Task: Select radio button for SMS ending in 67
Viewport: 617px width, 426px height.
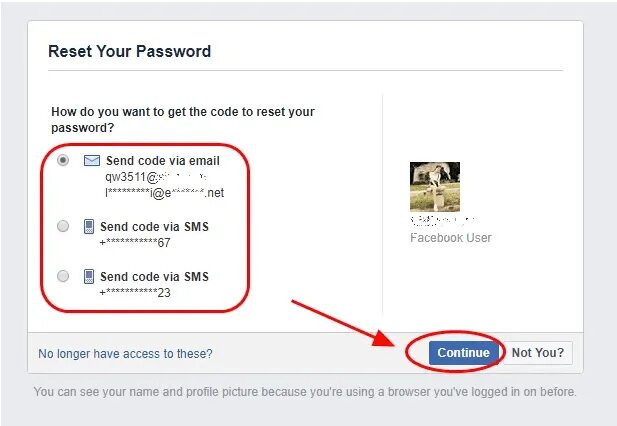Action: (x=63, y=226)
